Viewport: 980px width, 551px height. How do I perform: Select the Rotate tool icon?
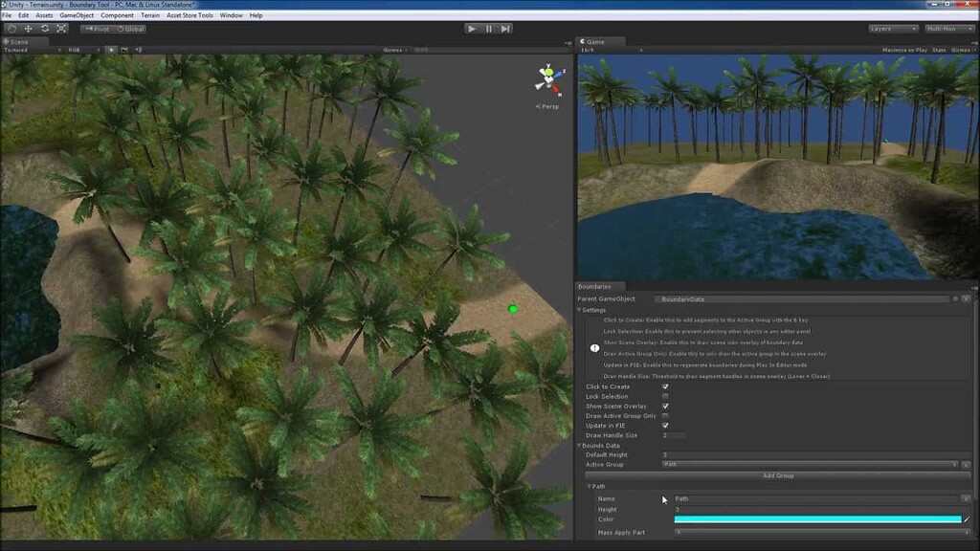tap(45, 28)
